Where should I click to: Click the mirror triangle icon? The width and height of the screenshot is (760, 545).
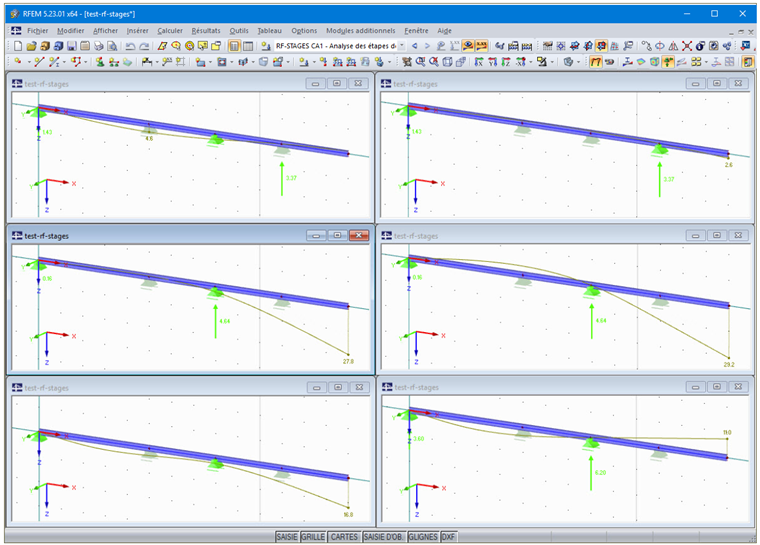pyautogui.click(x=673, y=46)
